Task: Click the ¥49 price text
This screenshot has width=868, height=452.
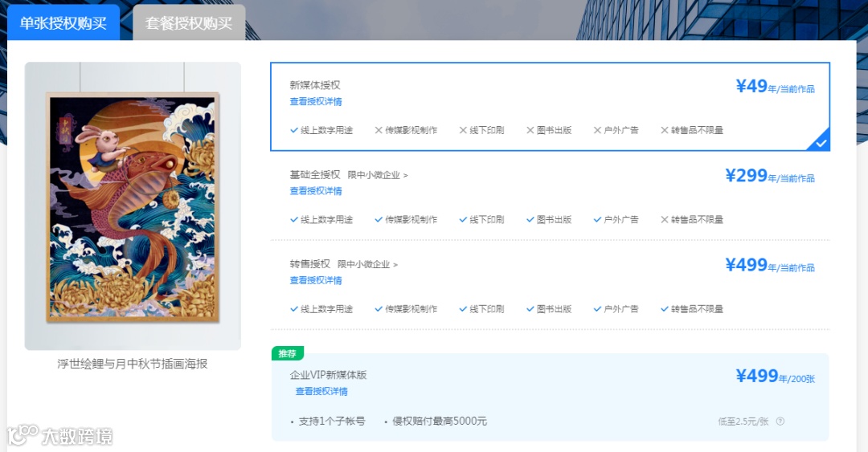Action: (751, 87)
